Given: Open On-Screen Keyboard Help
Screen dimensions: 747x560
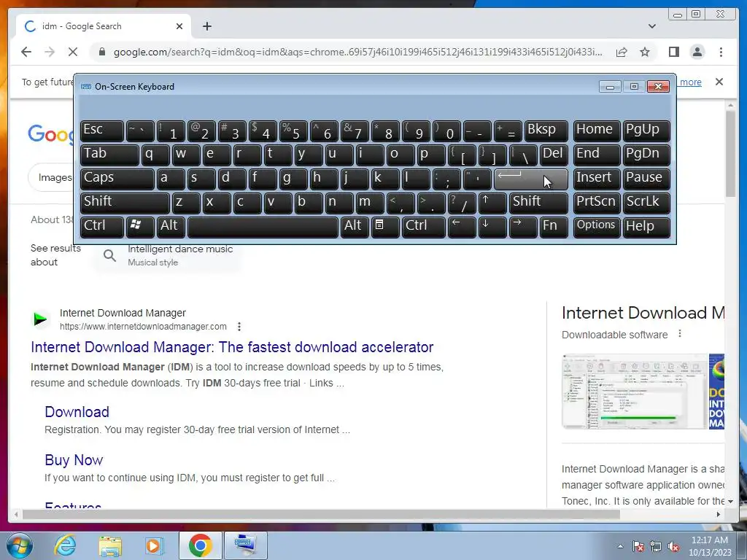Looking at the screenshot, I should (646, 227).
